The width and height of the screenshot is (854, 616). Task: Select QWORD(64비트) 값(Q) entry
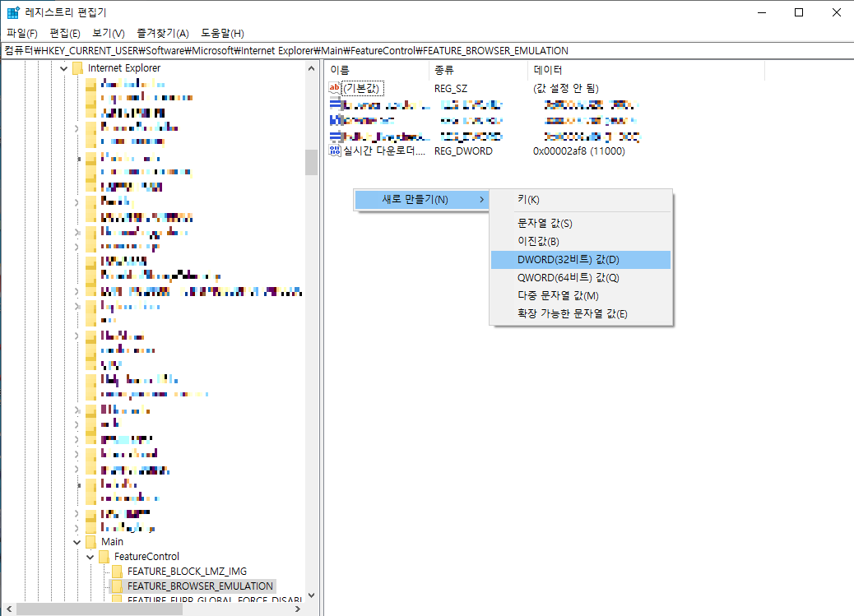coord(581,278)
